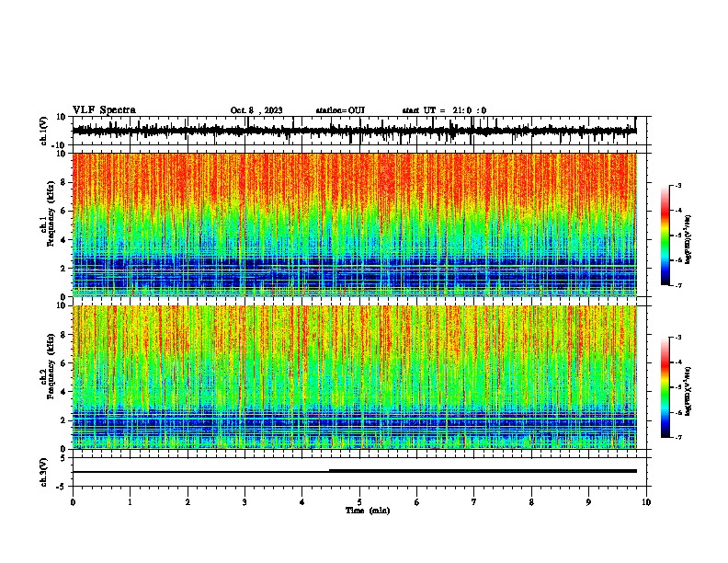728x563 pixels.
Task: Click time axis tick label "5"
Action: (359, 502)
